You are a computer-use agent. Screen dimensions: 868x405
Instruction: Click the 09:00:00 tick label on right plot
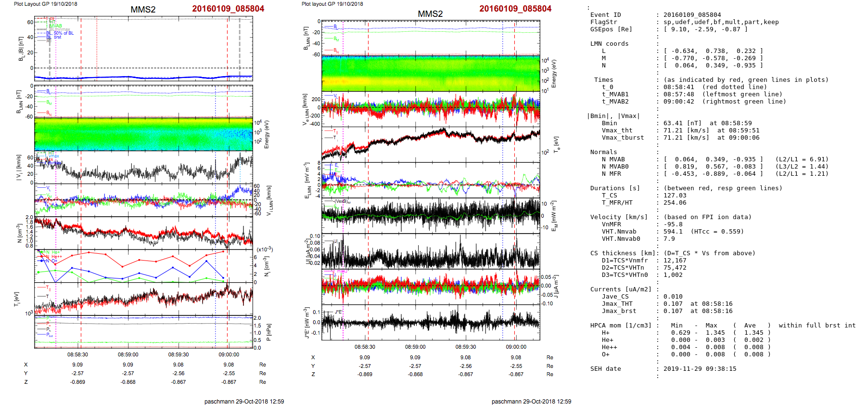point(516,347)
